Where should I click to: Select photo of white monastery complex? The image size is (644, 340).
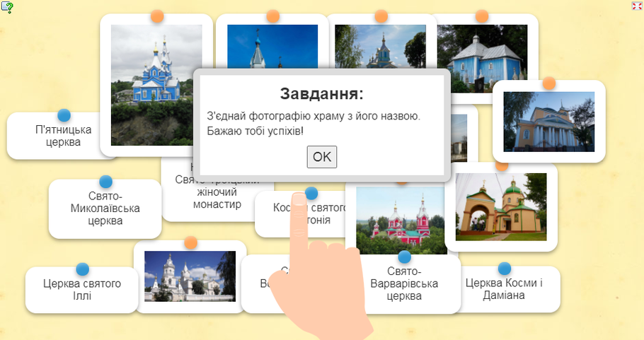click(190, 276)
